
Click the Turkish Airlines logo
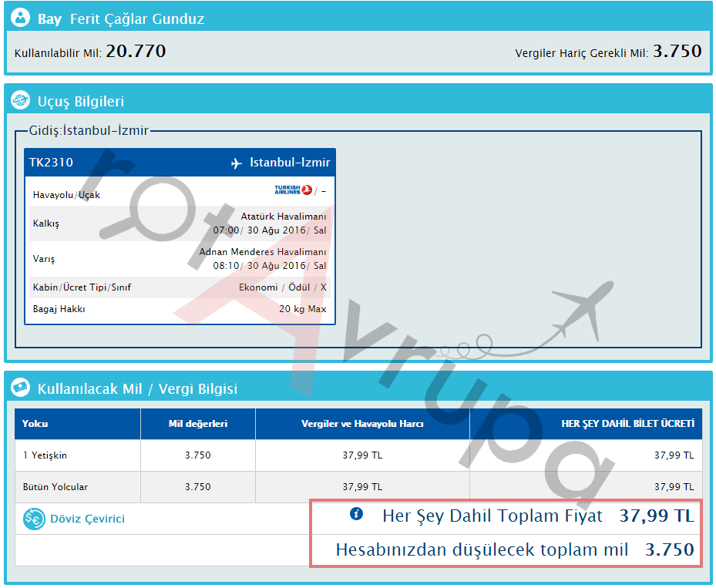pos(293,190)
